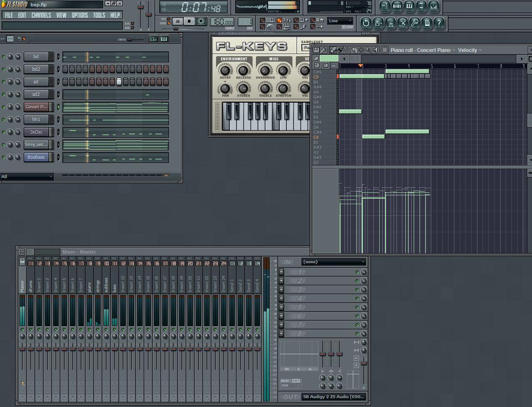Click the transport record button
Image resolution: width=532 pixels, height=407 pixels.
click(201, 21)
